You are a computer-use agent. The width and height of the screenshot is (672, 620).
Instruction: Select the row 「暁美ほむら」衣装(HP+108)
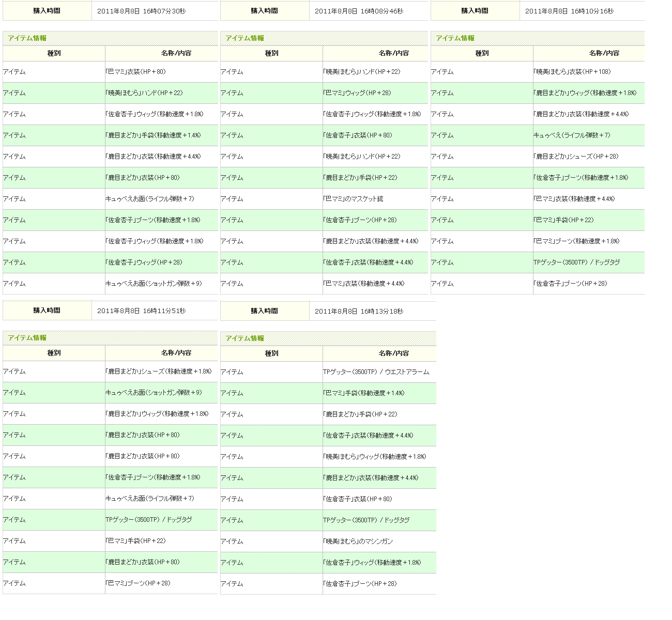click(x=538, y=72)
